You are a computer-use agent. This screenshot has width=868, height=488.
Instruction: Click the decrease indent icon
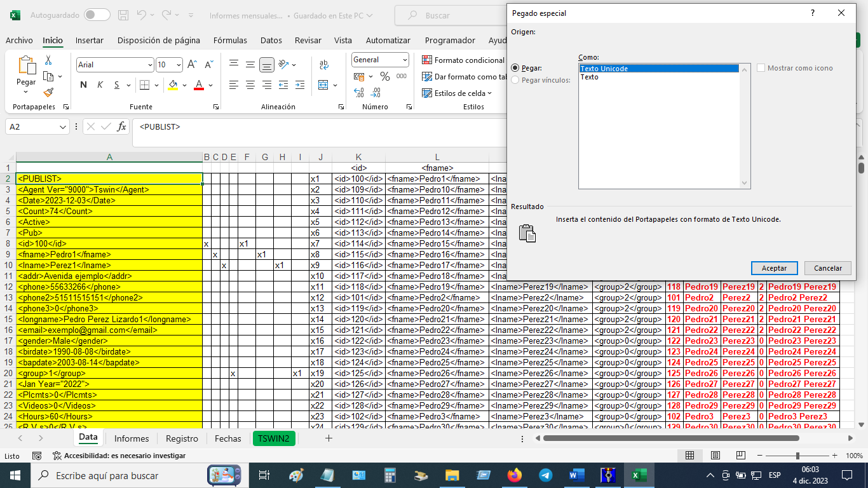tap(283, 85)
